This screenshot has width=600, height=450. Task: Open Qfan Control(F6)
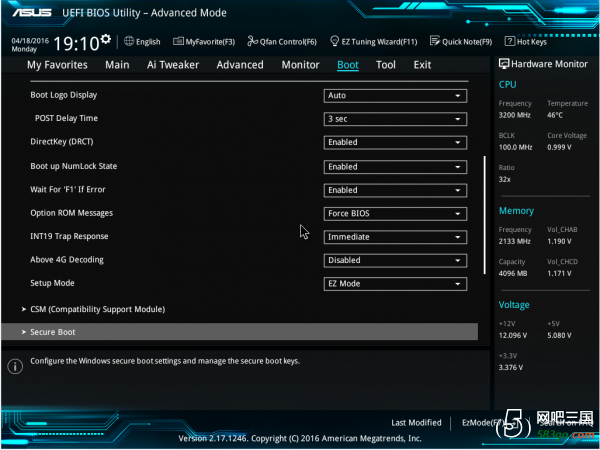[x=282, y=41]
